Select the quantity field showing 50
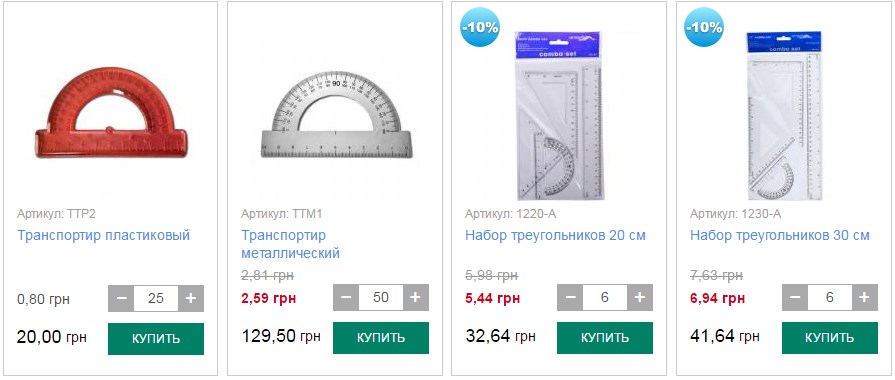 381,298
